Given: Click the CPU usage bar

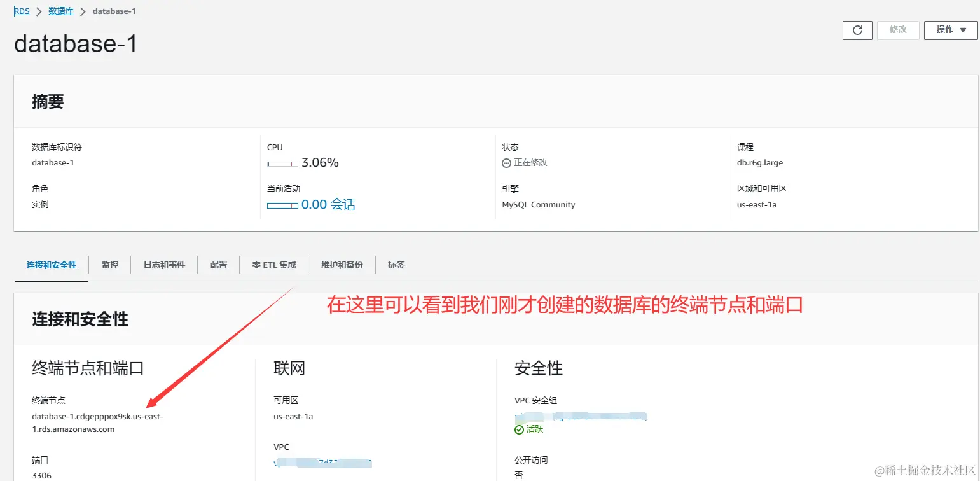Looking at the screenshot, I should click(x=283, y=164).
